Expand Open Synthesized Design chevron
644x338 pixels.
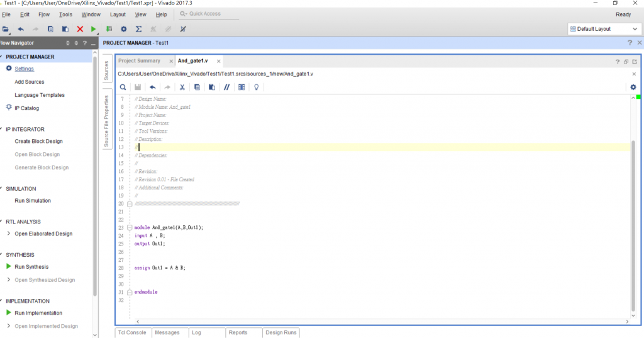[x=9, y=279]
